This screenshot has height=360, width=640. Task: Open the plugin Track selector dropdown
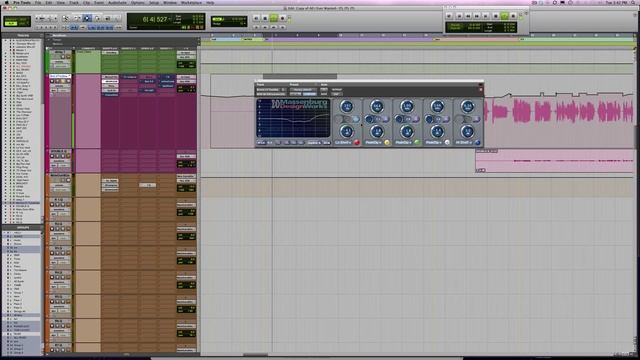pos(271,89)
